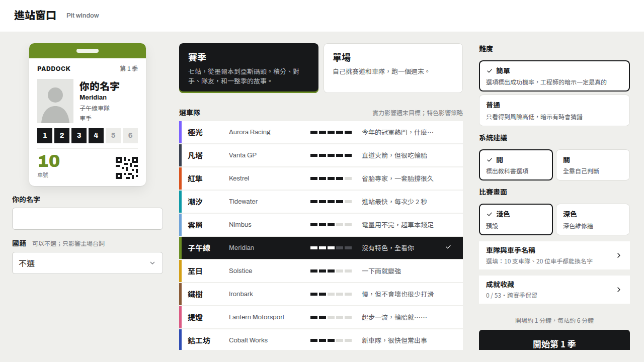Viewport: 644px width, 362px height.
Task: Click Ironbark strength bar
Action: pos(331,294)
